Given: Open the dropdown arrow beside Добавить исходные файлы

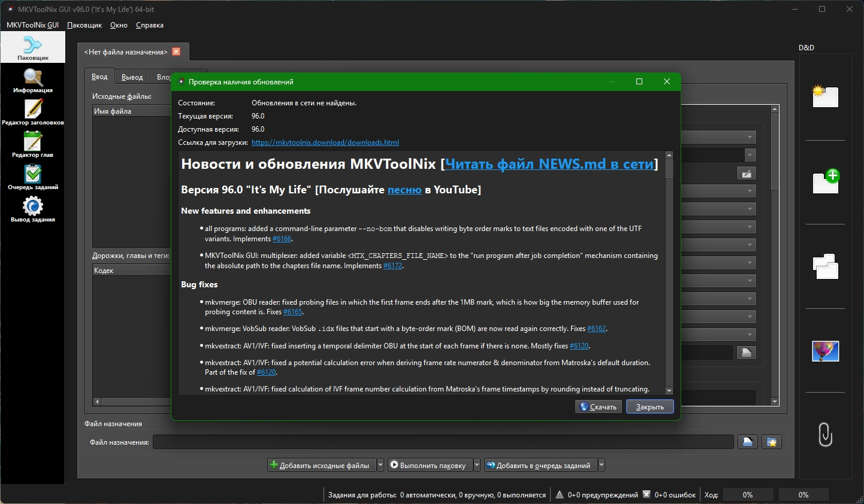Looking at the screenshot, I should (380, 465).
